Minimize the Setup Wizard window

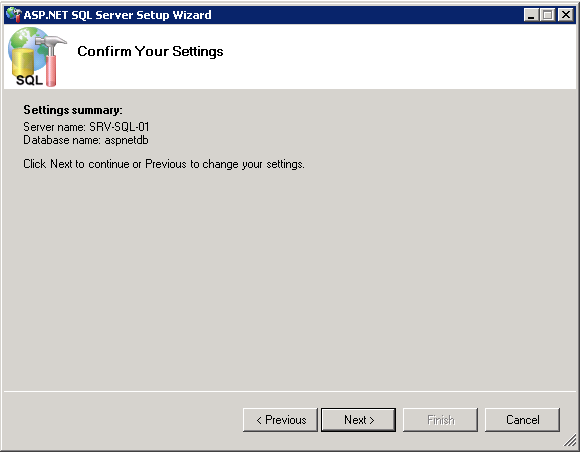pos(531,15)
